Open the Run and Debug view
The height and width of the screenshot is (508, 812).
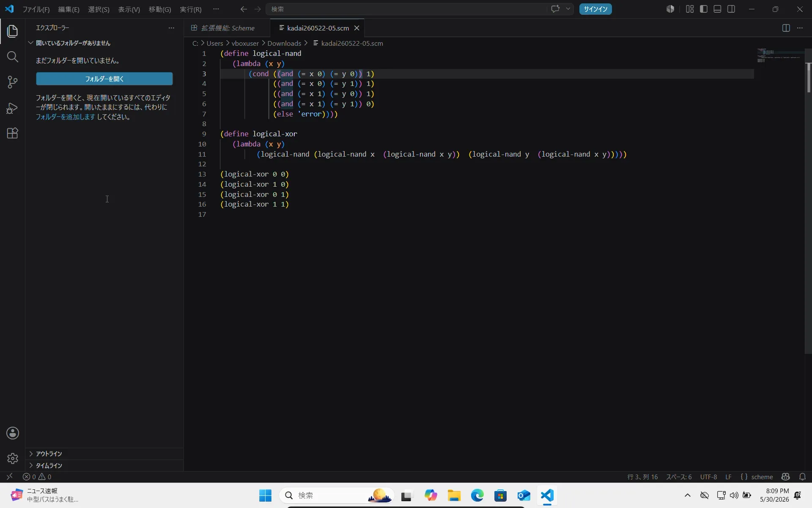13,108
